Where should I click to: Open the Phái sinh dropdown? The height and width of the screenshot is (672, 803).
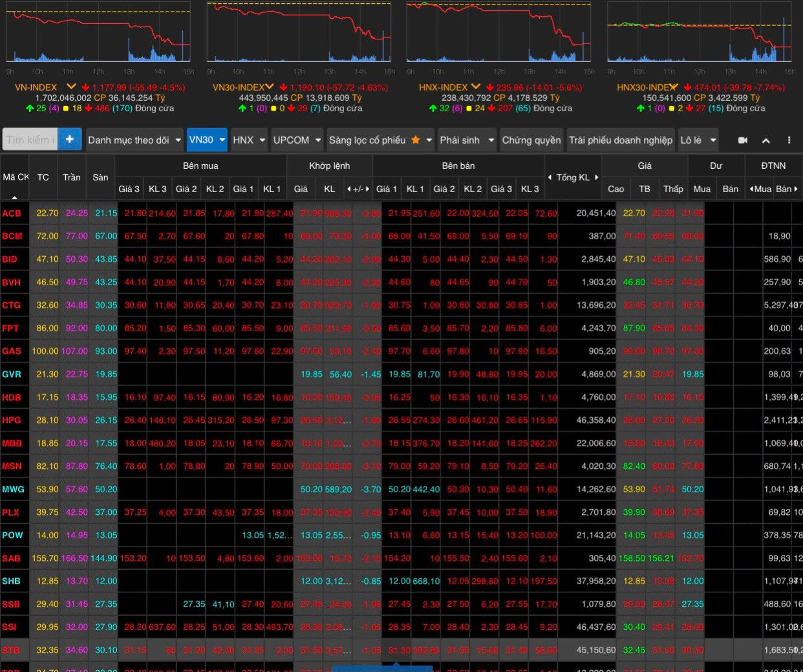pos(467,140)
